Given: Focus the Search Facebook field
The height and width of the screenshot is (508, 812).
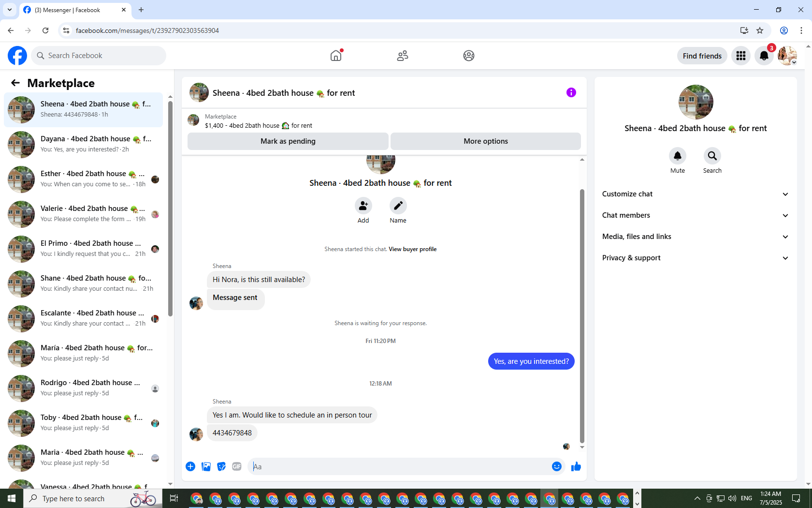Looking at the screenshot, I should click(99, 56).
